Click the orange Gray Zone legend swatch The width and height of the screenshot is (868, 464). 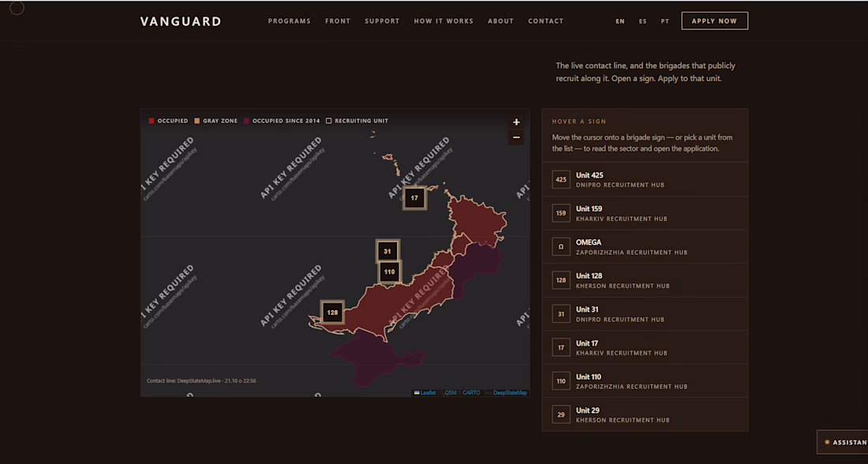click(196, 121)
